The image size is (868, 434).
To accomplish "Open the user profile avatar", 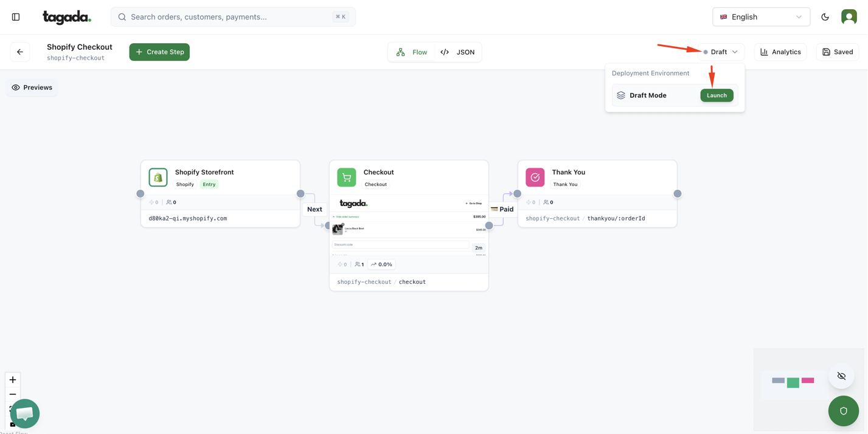I will pos(849,17).
